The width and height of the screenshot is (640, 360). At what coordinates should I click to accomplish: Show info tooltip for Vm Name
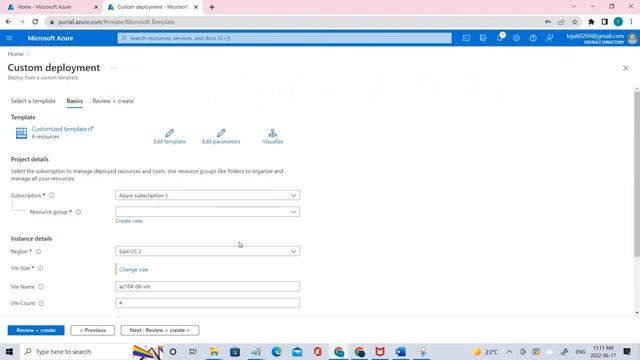[x=41, y=287]
